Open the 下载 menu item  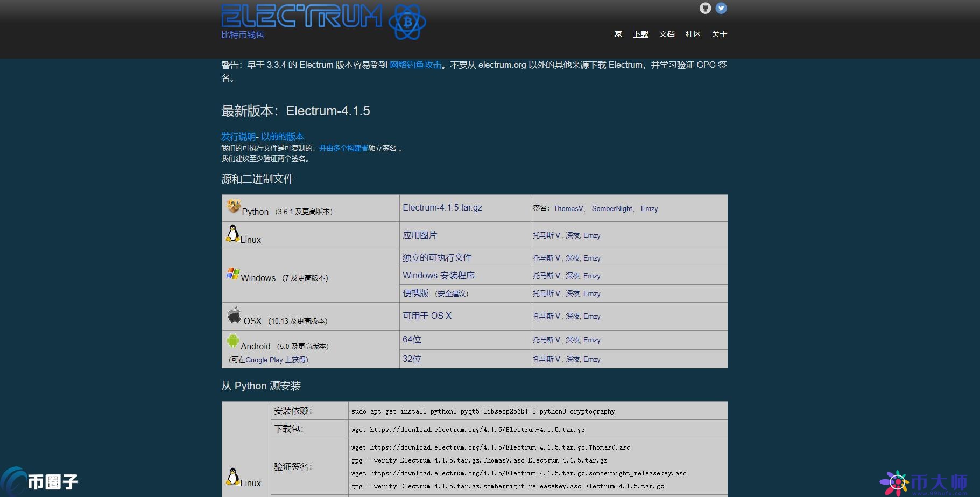point(640,34)
